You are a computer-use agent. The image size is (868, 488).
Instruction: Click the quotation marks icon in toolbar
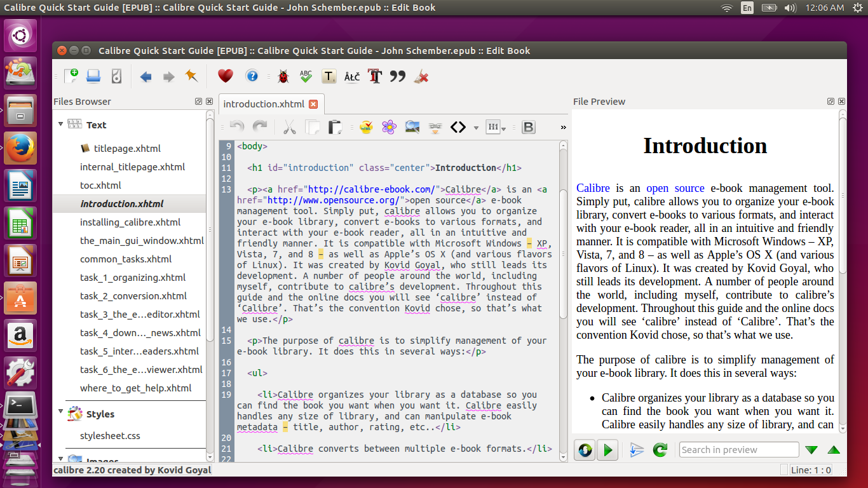click(398, 76)
